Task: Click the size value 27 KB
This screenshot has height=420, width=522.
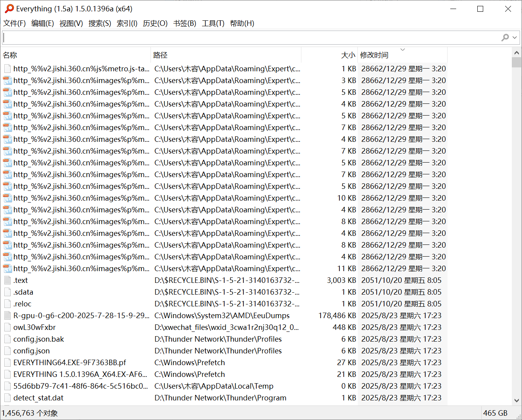Action: point(346,363)
